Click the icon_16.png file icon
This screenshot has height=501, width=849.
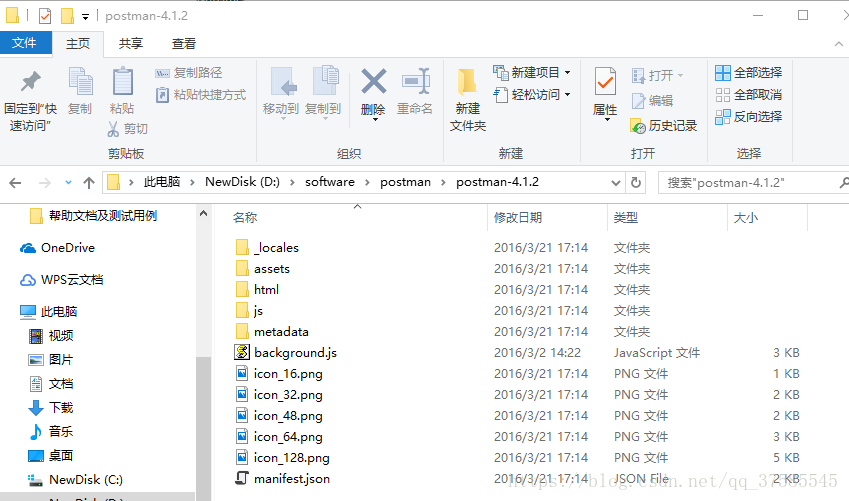click(242, 373)
